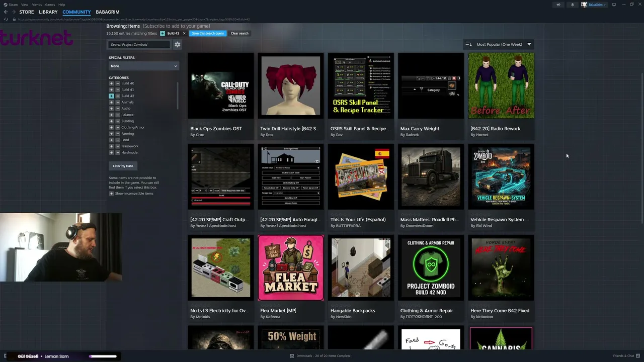Exclude the Build 40 category

118,83
